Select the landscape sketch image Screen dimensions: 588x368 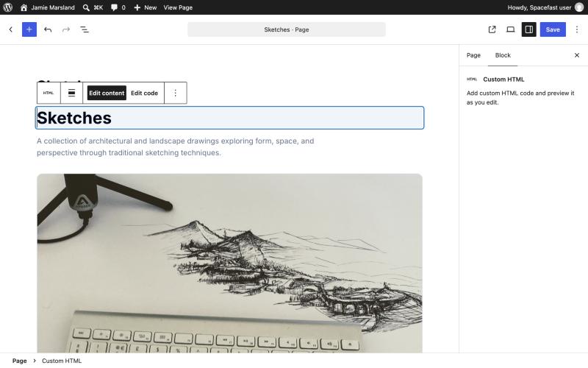tap(229, 263)
